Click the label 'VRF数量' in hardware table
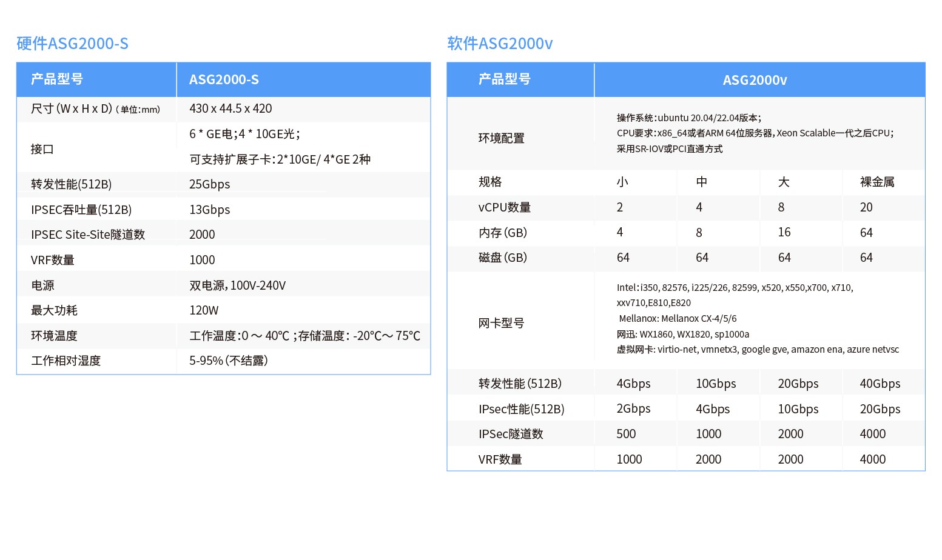This screenshot has height=560, width=942. point(53,260)
